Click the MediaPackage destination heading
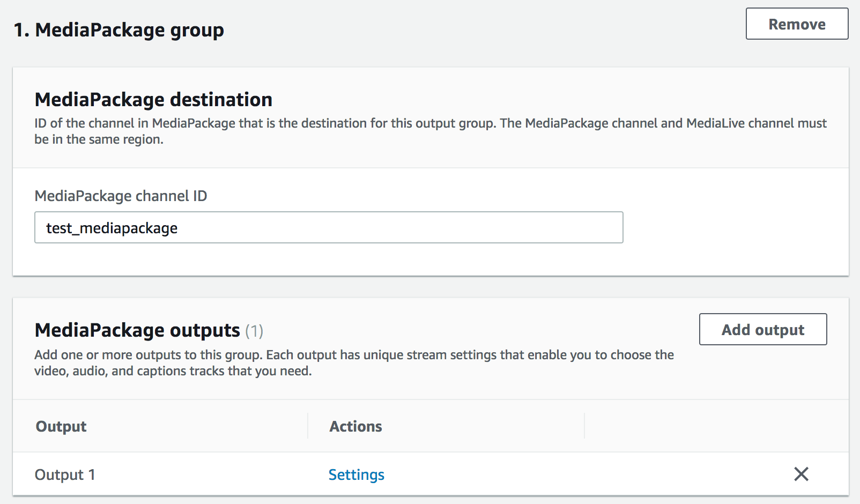This screenshot has height=504, width=860. click(x=153, y=100)
